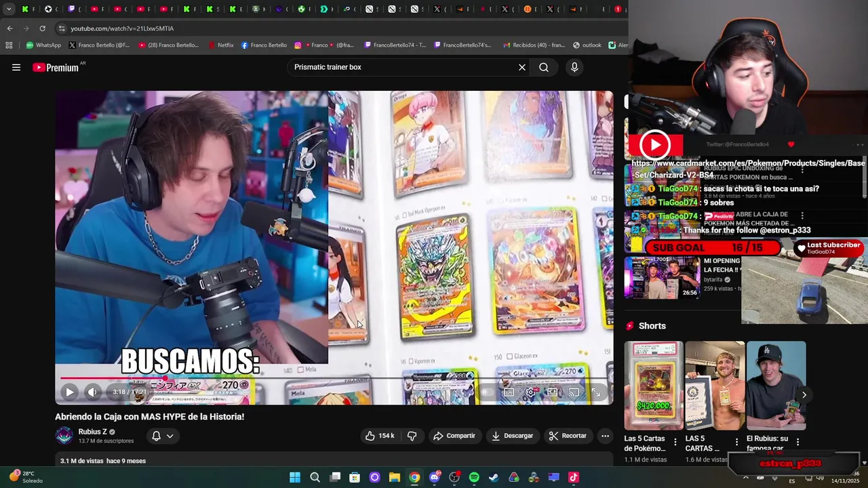Open Microsoft Store from the taskbar
Viewport: 868px width, 488px height.
[355, 477]
